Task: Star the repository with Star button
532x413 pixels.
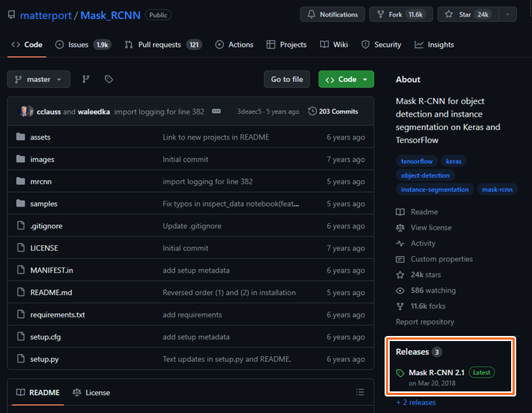Action: (x=468, y=14)
